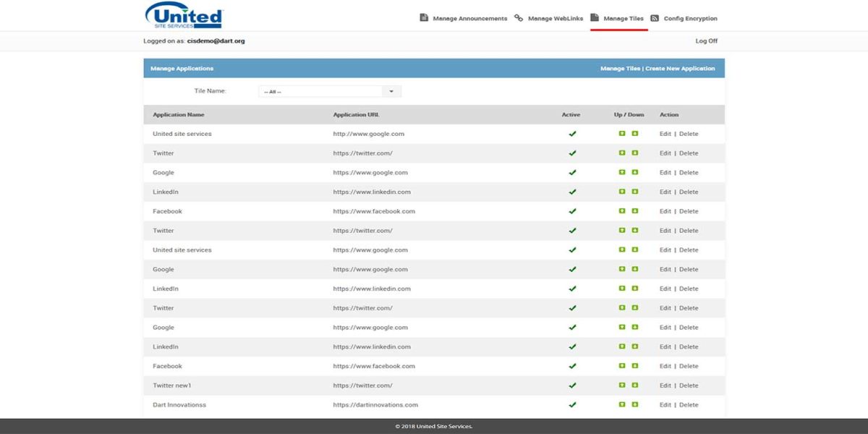Viewport: 868px width, 434px height.
Task: Toggle active status for United site services
Action: [571, 134]
